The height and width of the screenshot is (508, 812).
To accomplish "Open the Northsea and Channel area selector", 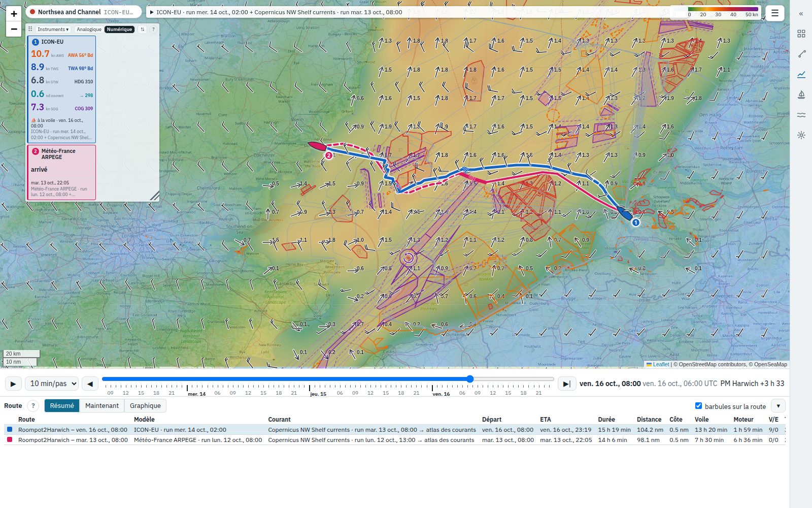I will pos(84,12).
